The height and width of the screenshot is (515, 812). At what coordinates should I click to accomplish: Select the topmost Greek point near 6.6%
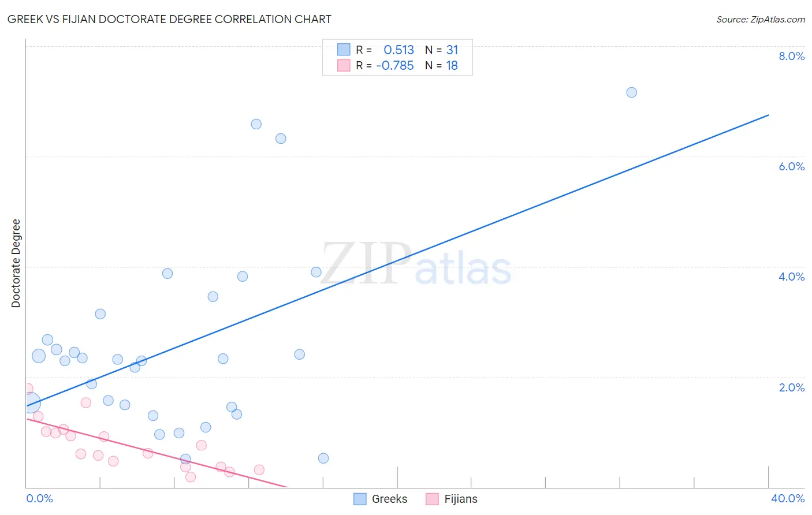[256, 124]
